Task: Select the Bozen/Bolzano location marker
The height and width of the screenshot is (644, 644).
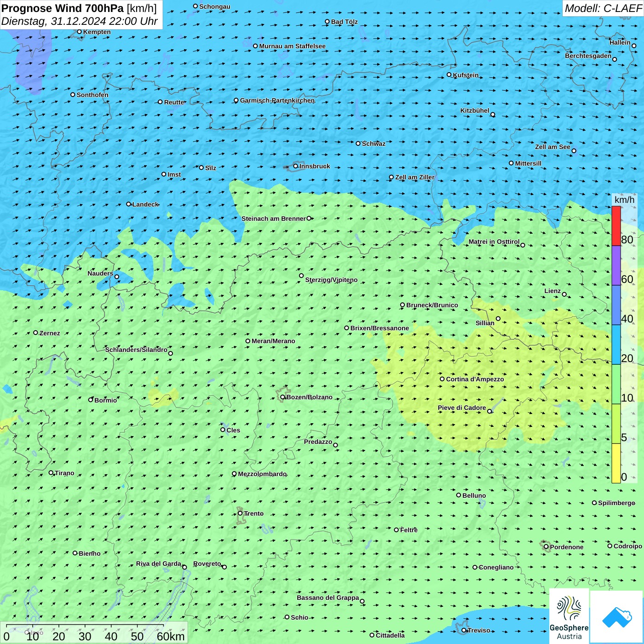Action: click(283, 397)
